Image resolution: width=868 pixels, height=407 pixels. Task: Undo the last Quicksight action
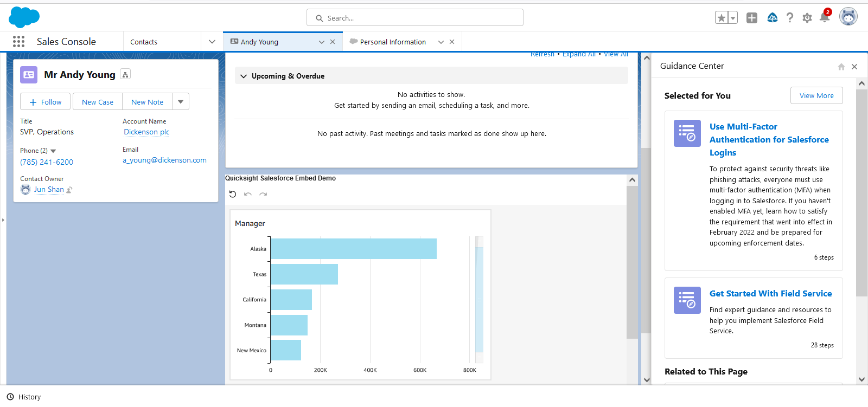pyautogui.click(x=248, y=194)
